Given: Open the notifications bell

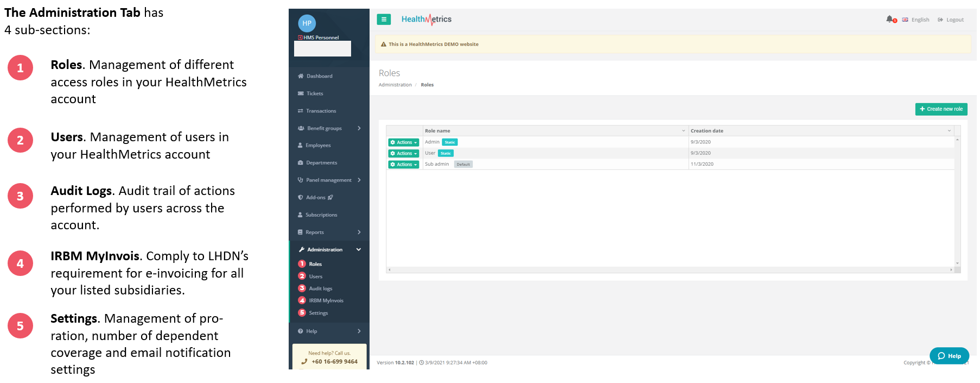Looking at the screenshot, I should [x=889, y=19].
